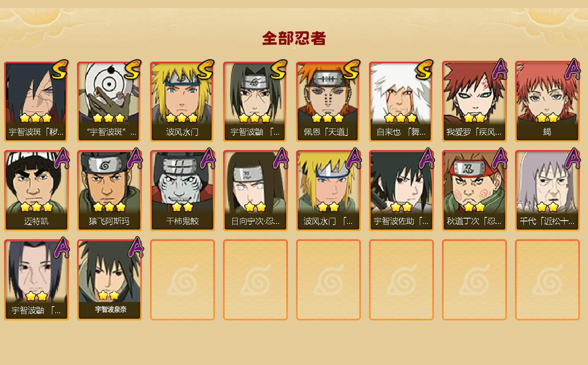
Task: Open the 蝎 ninja card
Action: tap(547, 101)
